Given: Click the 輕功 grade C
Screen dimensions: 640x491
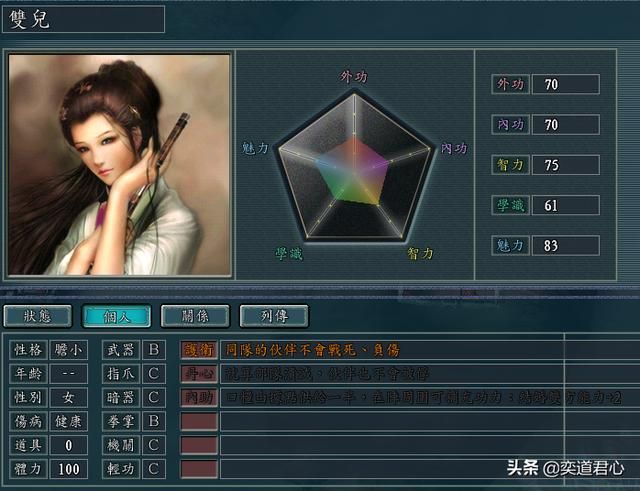Looking at the screenshot, I should (154, 469).
